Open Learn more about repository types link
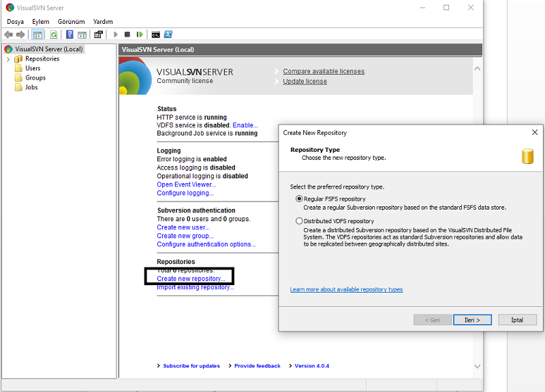The image size is (545, 392). [346, 289]
